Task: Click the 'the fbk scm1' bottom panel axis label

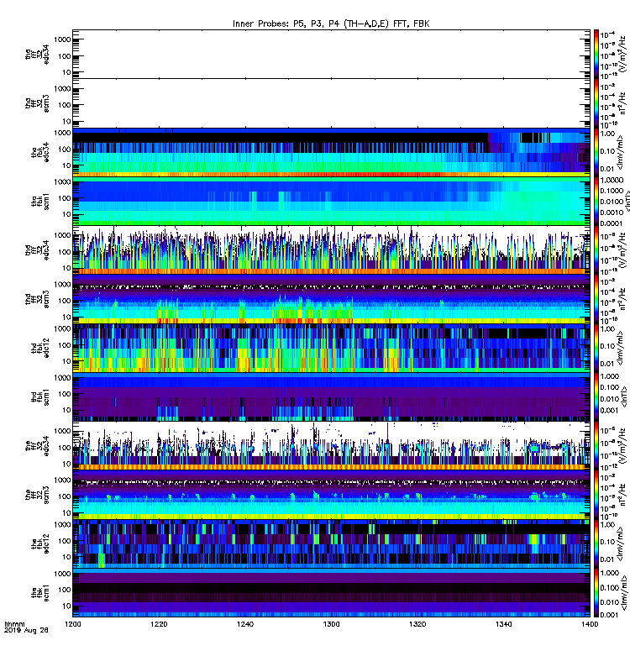Action: coord(40,594)
